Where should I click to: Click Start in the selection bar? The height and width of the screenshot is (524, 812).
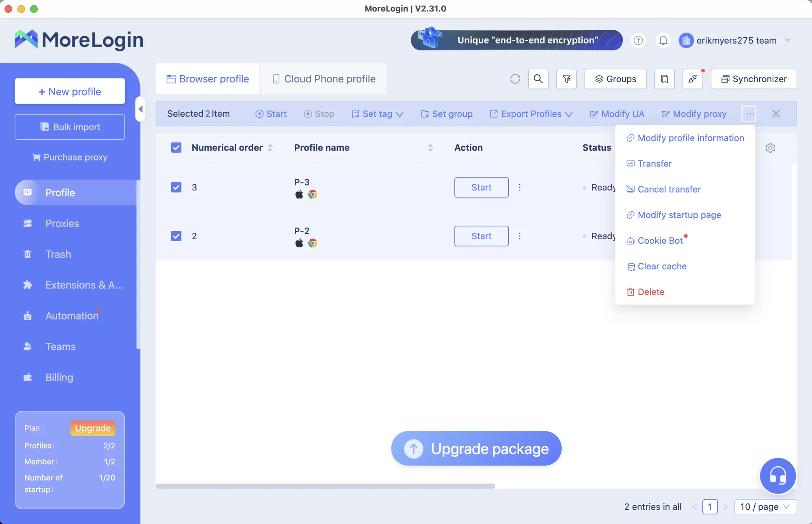[x=271, y=114]
